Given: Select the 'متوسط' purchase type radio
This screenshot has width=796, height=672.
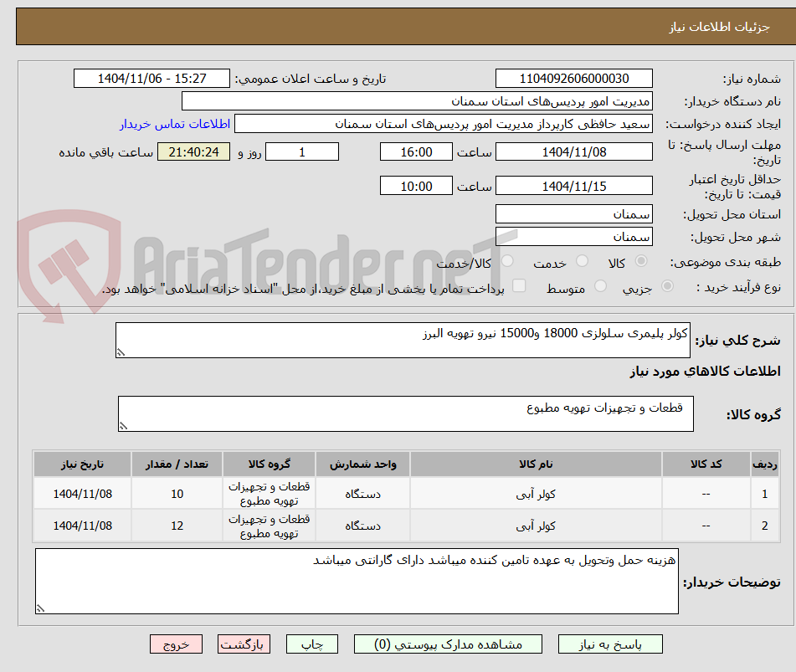Looking at the screenshot, I should [600, 286].
